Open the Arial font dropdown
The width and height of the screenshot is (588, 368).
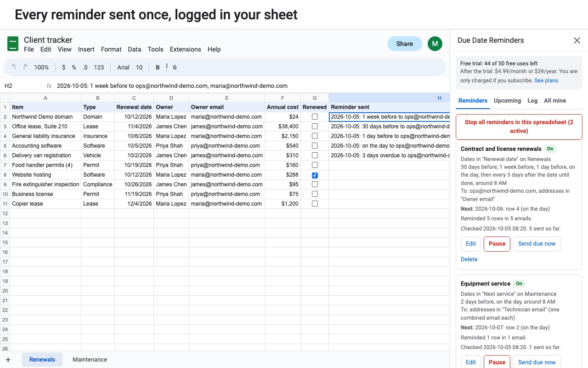(x=123, y=67)
